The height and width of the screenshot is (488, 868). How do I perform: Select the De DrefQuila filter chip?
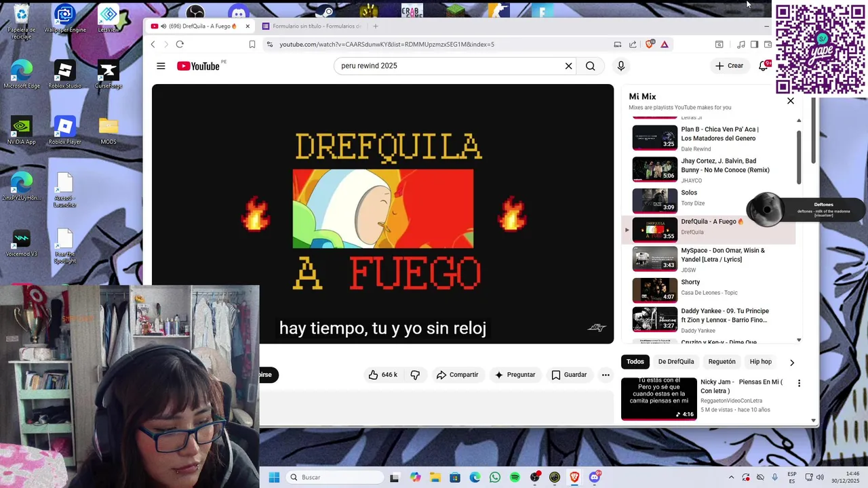pyautogui.click(x=676, y=362)
